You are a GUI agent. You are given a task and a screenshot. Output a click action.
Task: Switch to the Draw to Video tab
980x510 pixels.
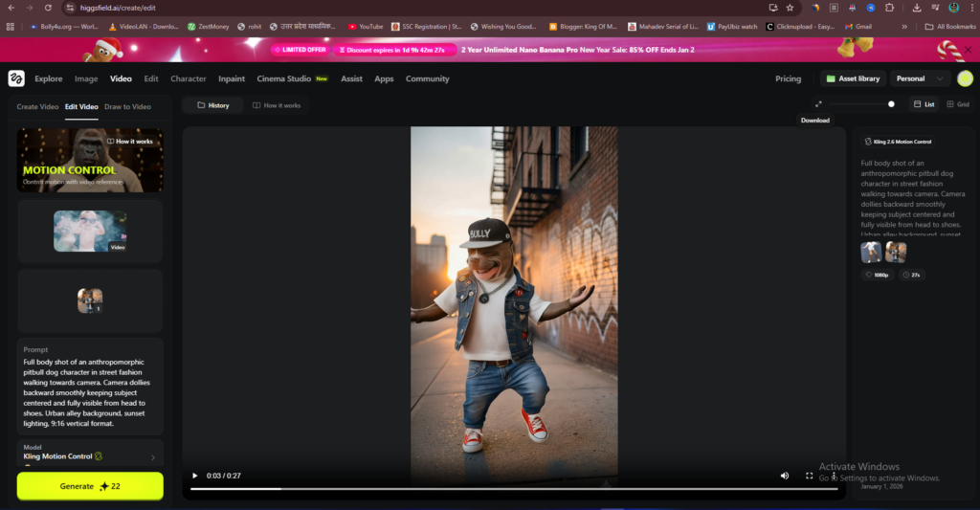point(127,107)
